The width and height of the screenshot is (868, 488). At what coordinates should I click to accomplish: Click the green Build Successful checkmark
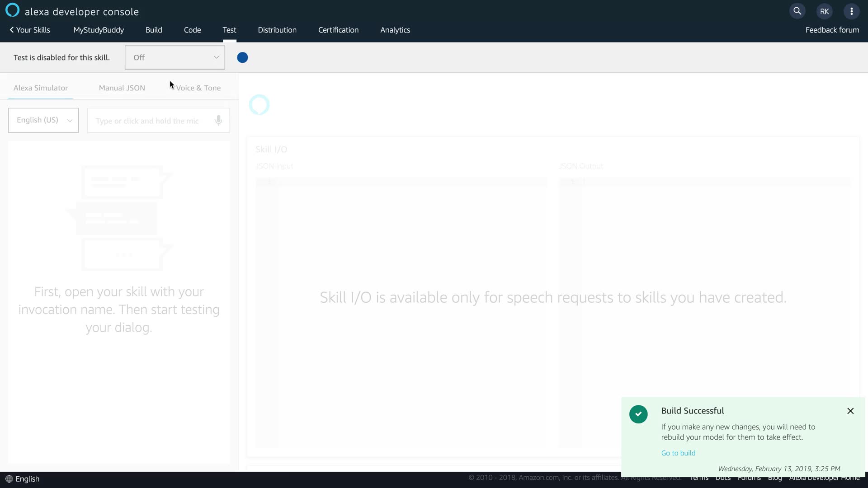pos(638,414)
